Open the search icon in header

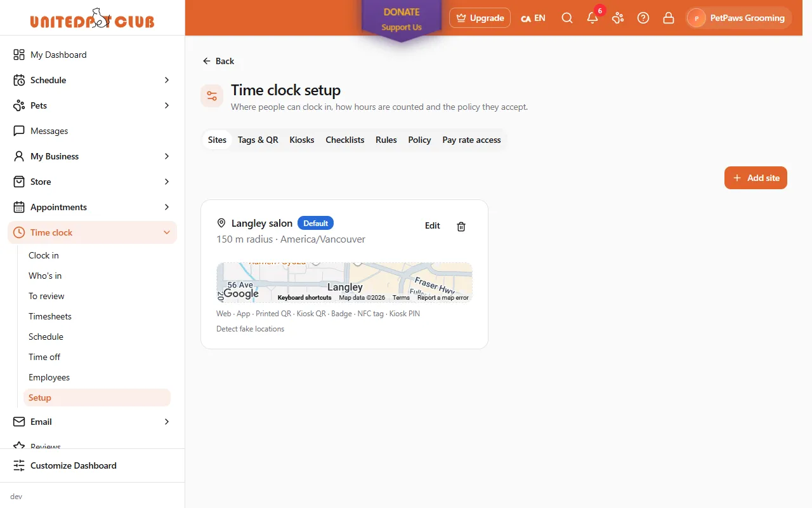tap(567, 18)
